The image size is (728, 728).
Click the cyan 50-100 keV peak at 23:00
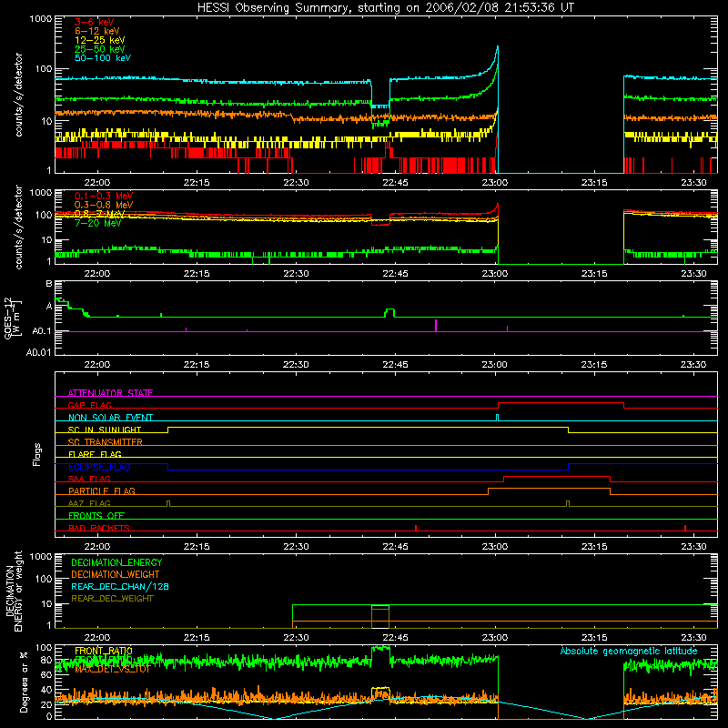(498, 47)
